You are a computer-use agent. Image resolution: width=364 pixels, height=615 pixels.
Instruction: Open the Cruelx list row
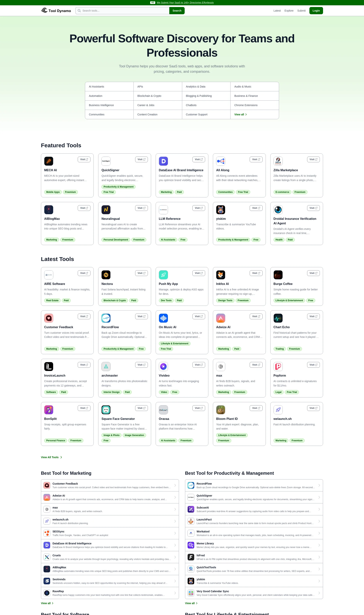(110, 557)
